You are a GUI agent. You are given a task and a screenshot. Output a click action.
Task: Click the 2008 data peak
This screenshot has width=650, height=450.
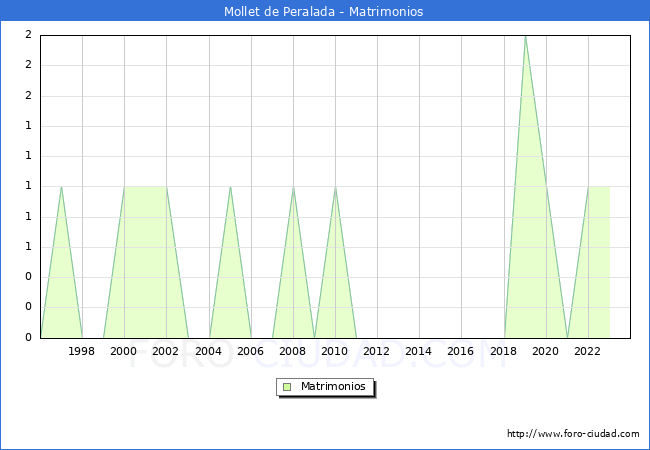(293, 187)
